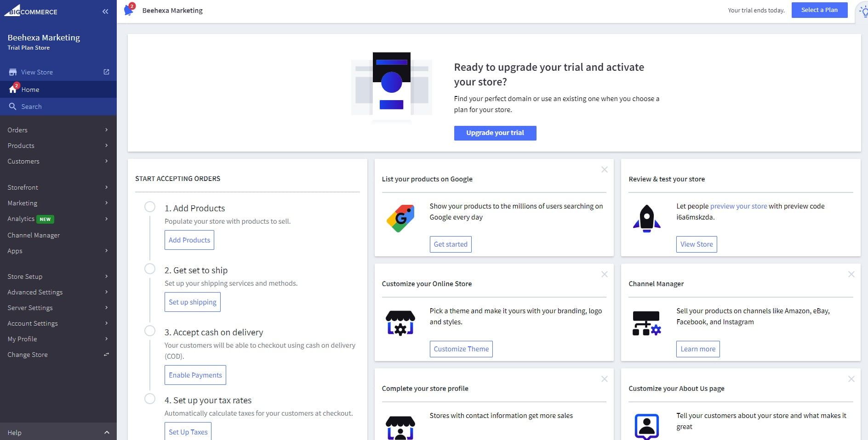Open the store via the external link icon
The width and height of the screenshot is (868, 440).
[106, 72]
